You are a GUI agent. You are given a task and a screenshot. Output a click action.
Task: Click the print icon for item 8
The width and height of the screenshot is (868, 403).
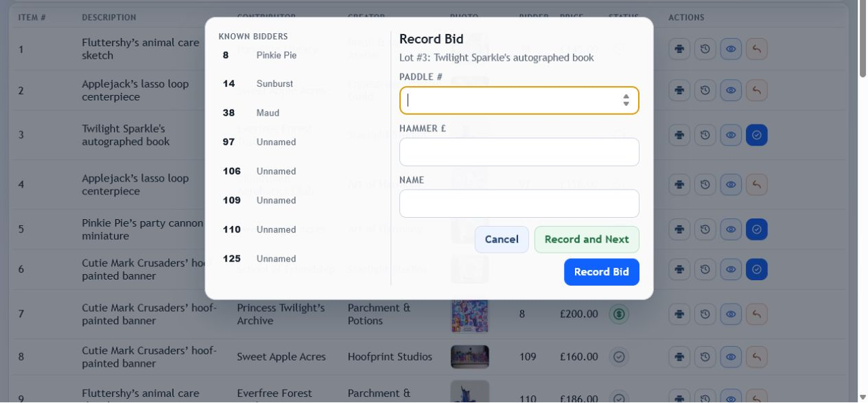679,357
